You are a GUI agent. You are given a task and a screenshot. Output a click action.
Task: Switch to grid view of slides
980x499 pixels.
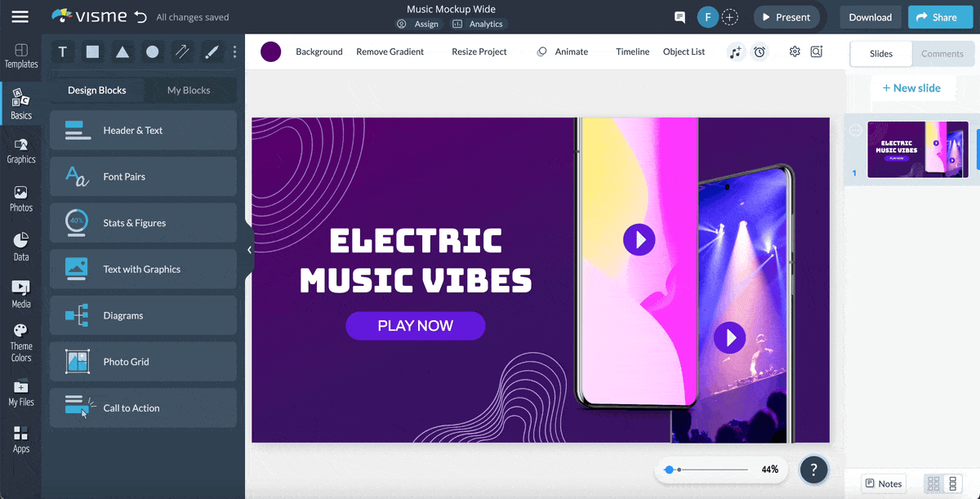click(x=933, y=483)
